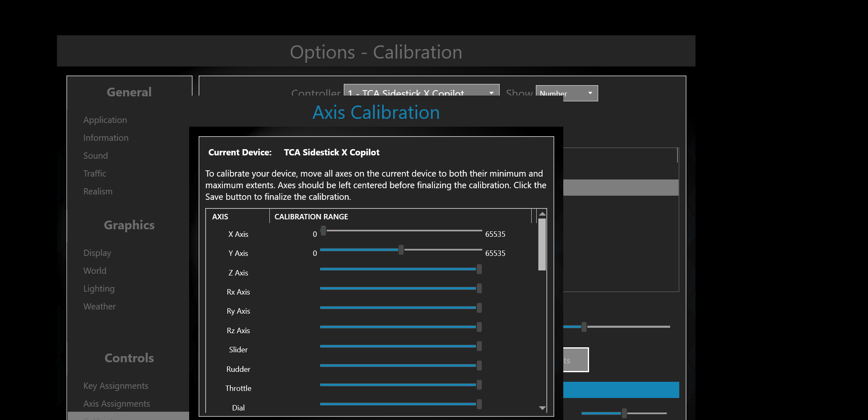Click the Slider axis calibration slider
This screenshot has height=420, width=868.
click(x=401, y=346)
